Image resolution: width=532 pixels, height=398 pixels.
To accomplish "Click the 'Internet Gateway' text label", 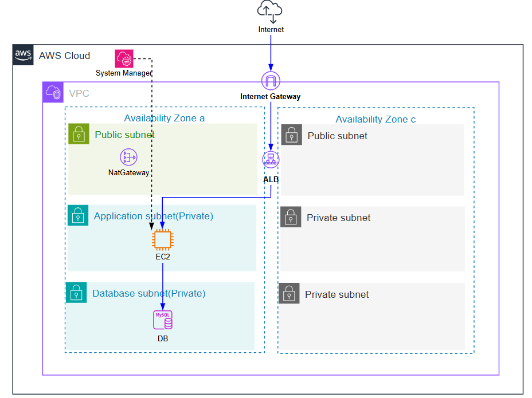I will tap(270, 97).
